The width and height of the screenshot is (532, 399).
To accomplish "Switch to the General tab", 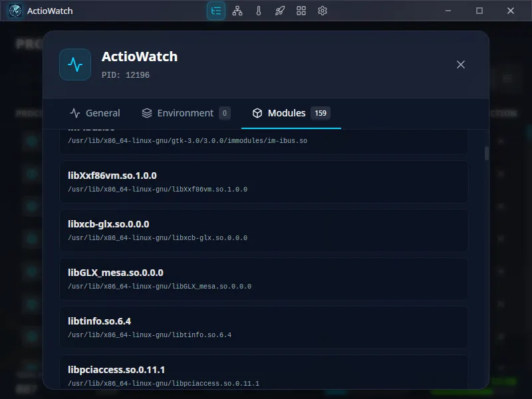I will [x=95, y=113].
